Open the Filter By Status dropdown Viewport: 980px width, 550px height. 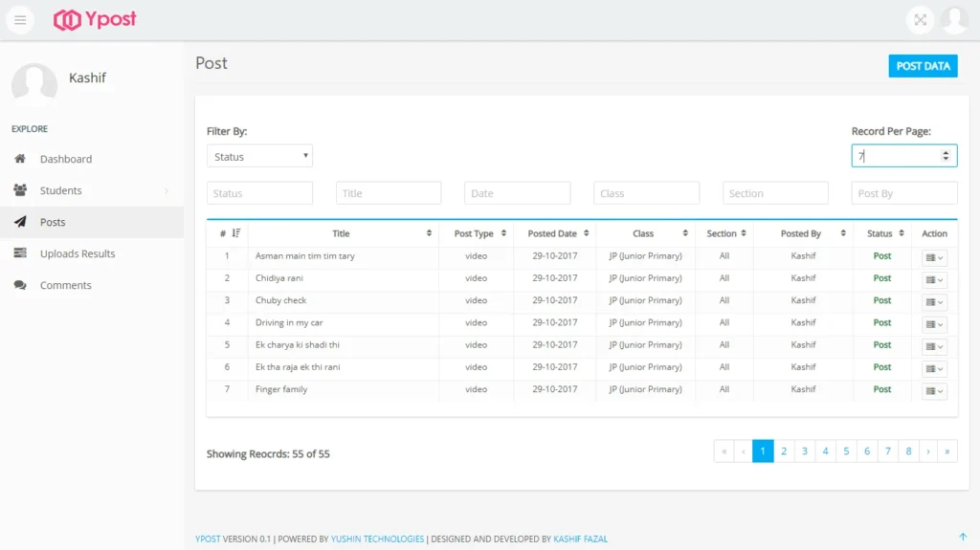259,156
